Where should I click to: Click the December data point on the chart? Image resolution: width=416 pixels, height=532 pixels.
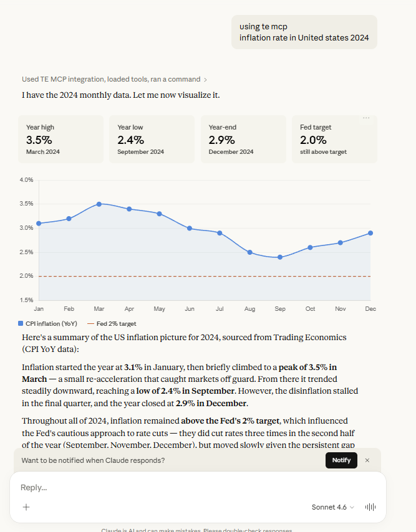(x=370, y=233)
